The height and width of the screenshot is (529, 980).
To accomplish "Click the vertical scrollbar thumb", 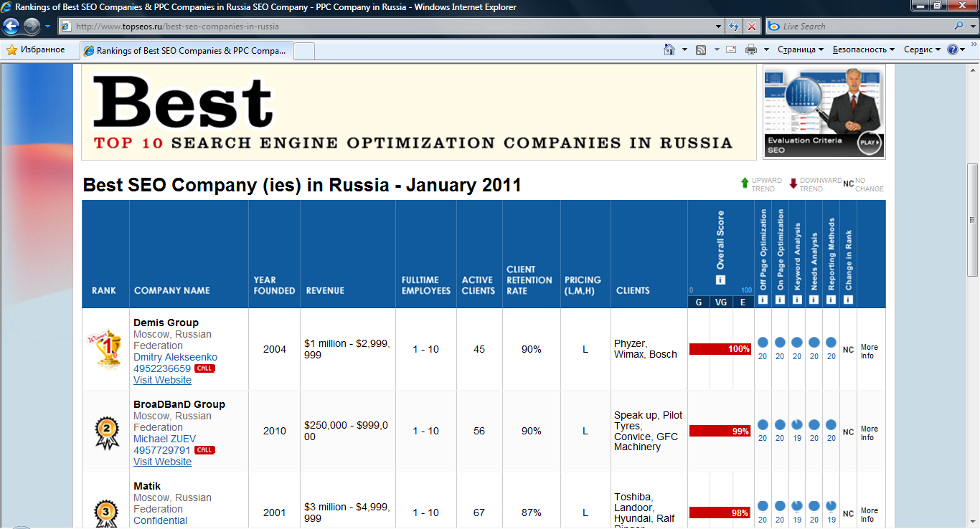I will click(972, 219).
